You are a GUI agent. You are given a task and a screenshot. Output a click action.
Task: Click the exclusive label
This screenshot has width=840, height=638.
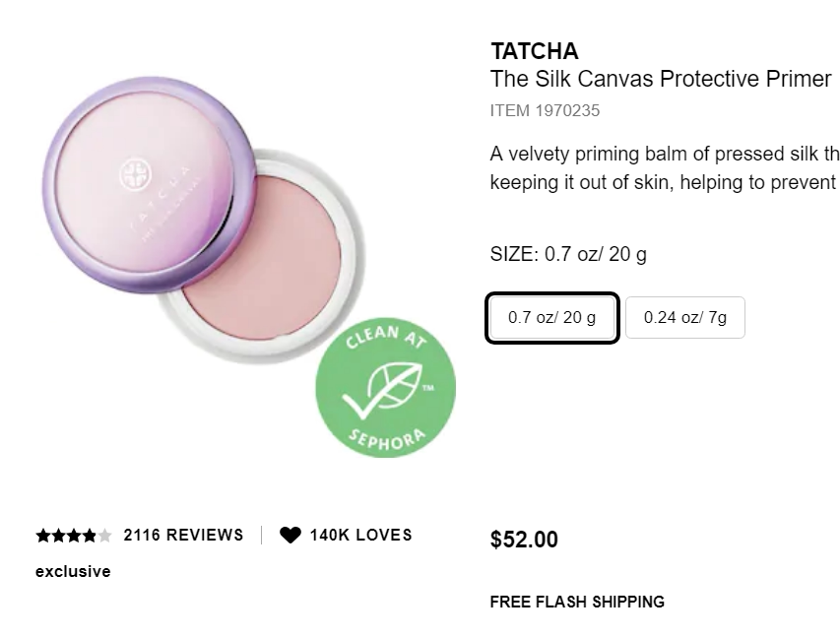pyautogui.click(x=73, y=571)
